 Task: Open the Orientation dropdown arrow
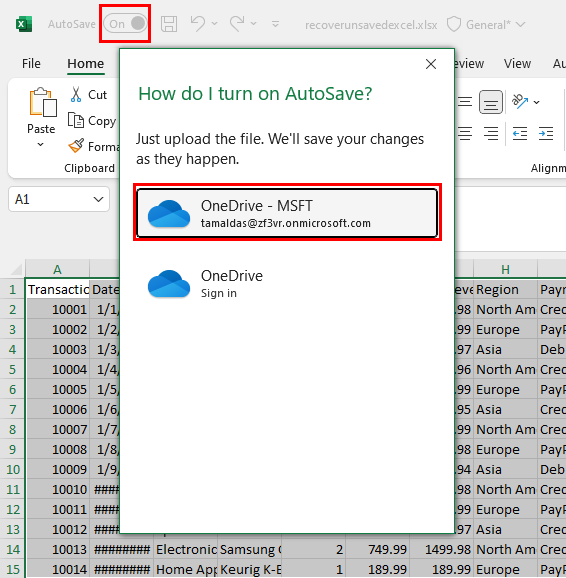pos(537,102)
